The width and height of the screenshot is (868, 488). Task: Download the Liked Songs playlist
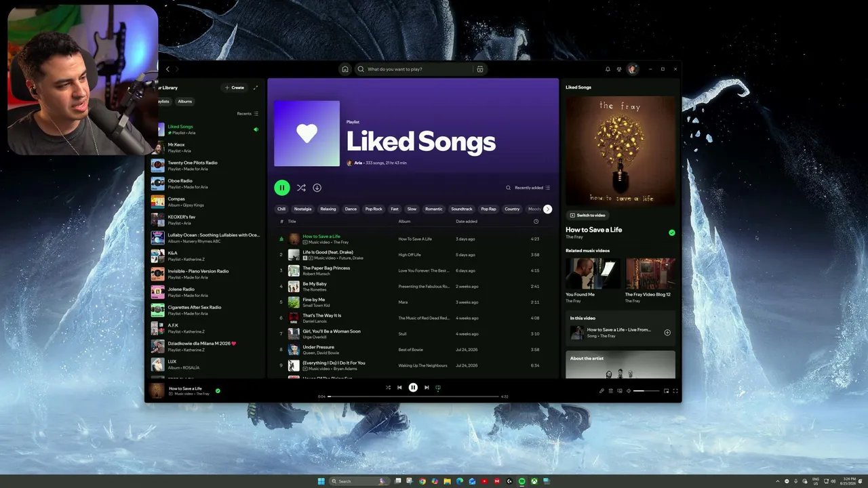[317, 188]
